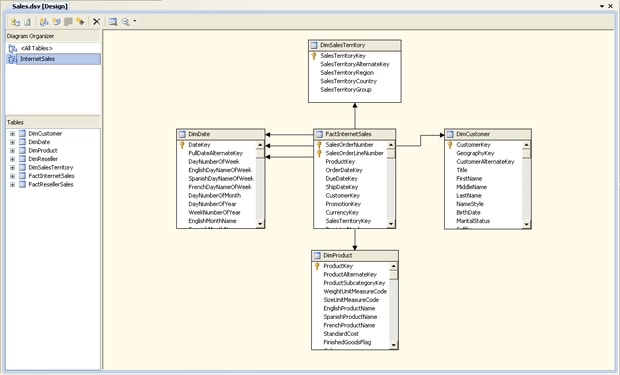Select the <All Tables> diagram
Image resolution: width=620 pixels, height=375 pixels.
(x=36, y=48)
